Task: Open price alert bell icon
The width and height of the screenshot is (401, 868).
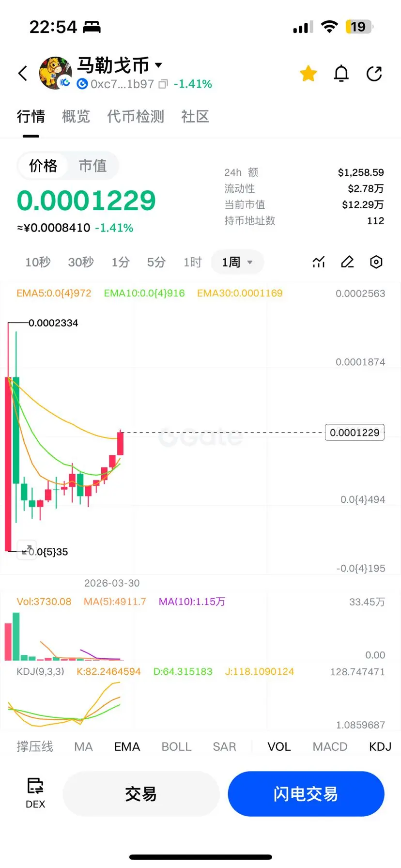Action: [x=341, y=74]
